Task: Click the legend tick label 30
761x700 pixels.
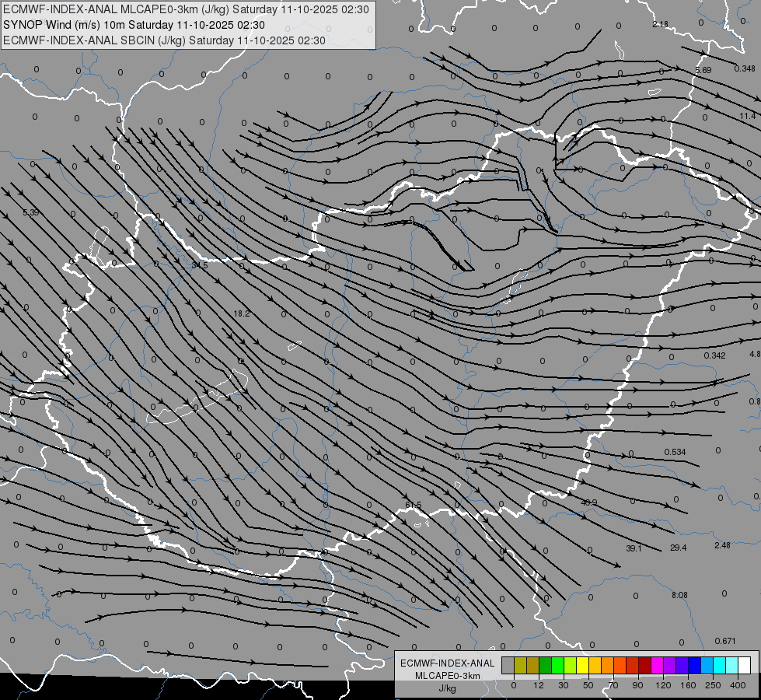Action: (x=564, y=685)
